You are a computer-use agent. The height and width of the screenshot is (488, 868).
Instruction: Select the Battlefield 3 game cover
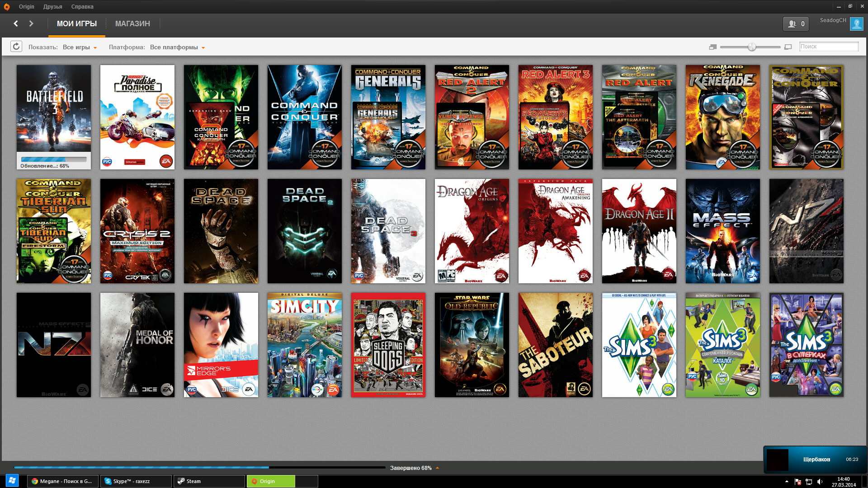(x=54, y=108)
